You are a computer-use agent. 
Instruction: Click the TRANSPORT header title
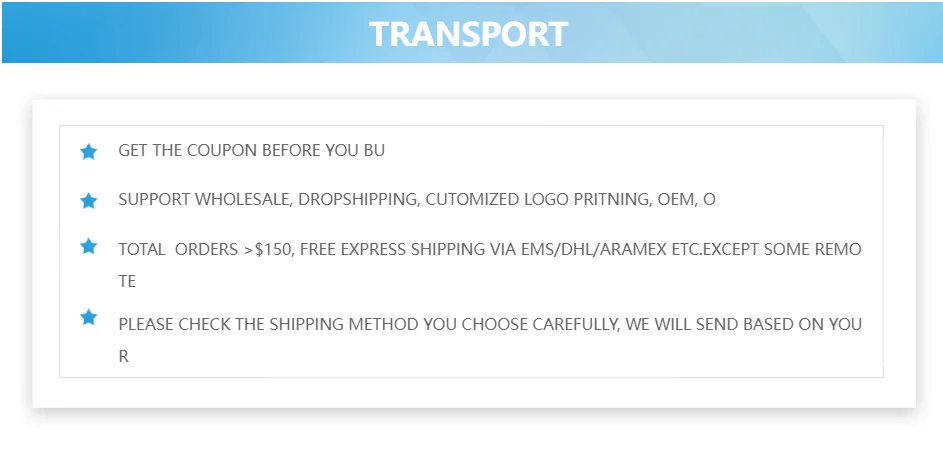click(x=468, y=34)
